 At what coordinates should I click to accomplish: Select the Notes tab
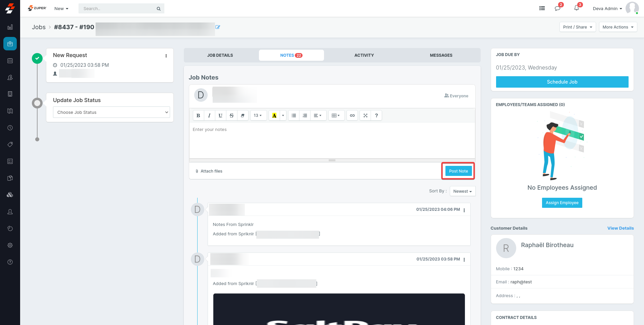(291, 55)
